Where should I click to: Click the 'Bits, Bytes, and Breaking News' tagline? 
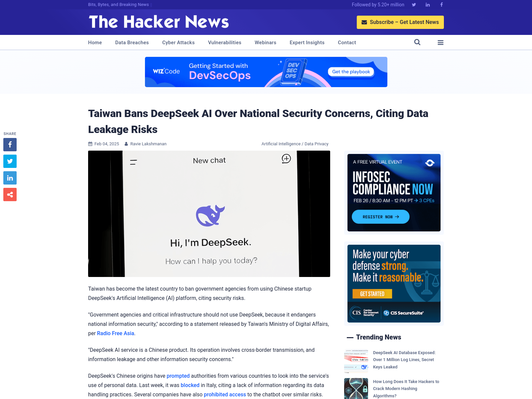(118, 5)
